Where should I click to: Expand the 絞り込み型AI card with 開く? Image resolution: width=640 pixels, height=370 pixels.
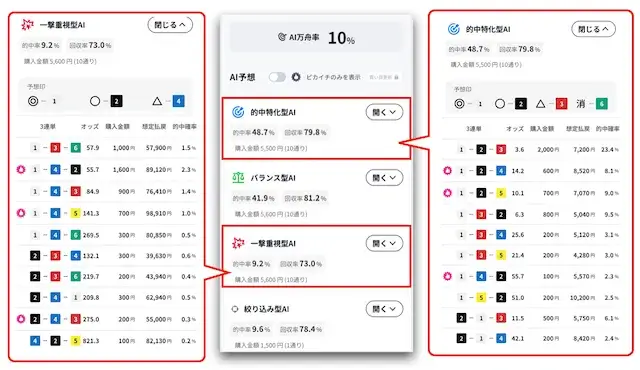click(384, 309)
